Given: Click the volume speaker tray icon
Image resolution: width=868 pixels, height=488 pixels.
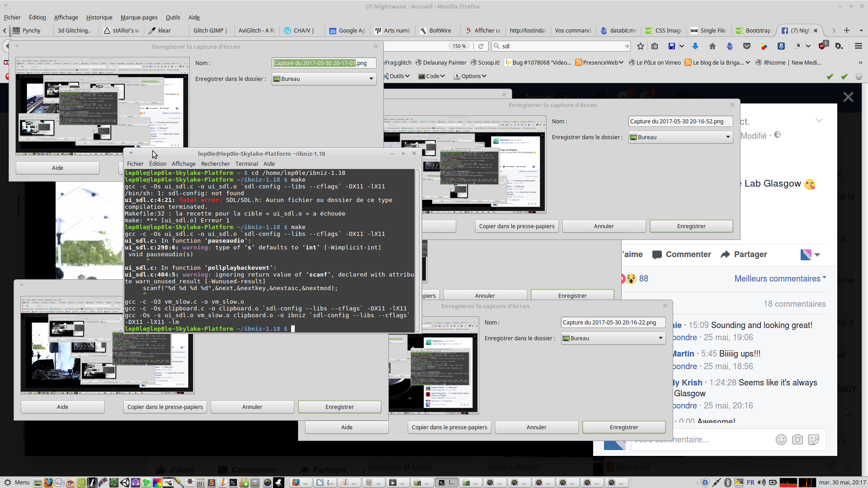Looking at the screenshot, I should [762, 483].
